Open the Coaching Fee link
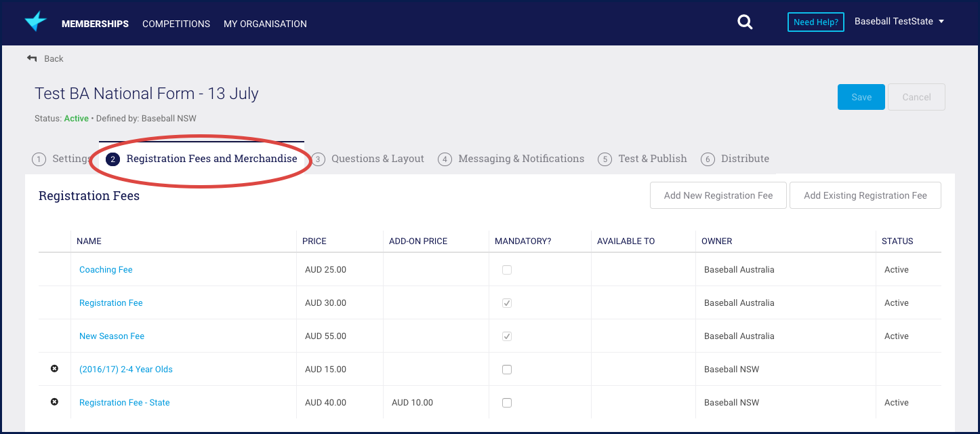The width and height of the screenshot is (980, 434). (106, 269)
